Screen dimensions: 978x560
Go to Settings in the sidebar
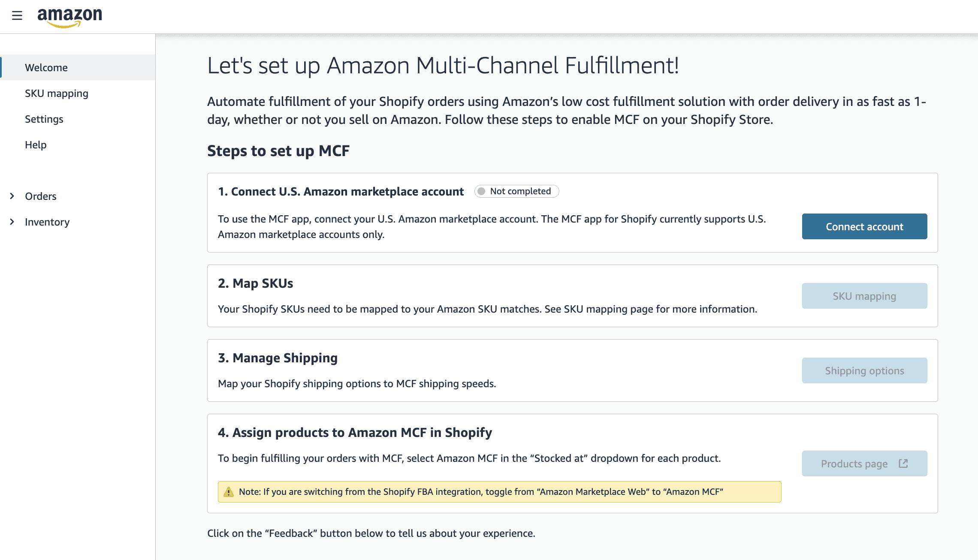pos(44,119)
